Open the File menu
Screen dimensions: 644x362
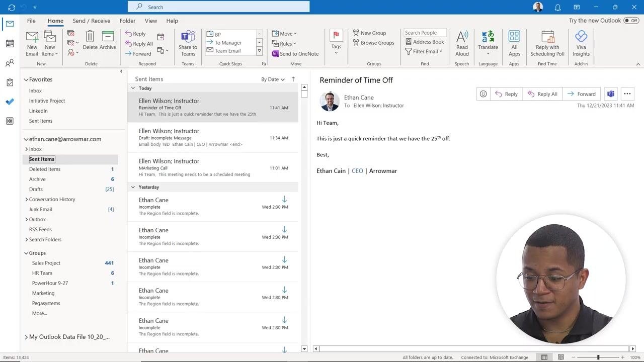(31, 21)
